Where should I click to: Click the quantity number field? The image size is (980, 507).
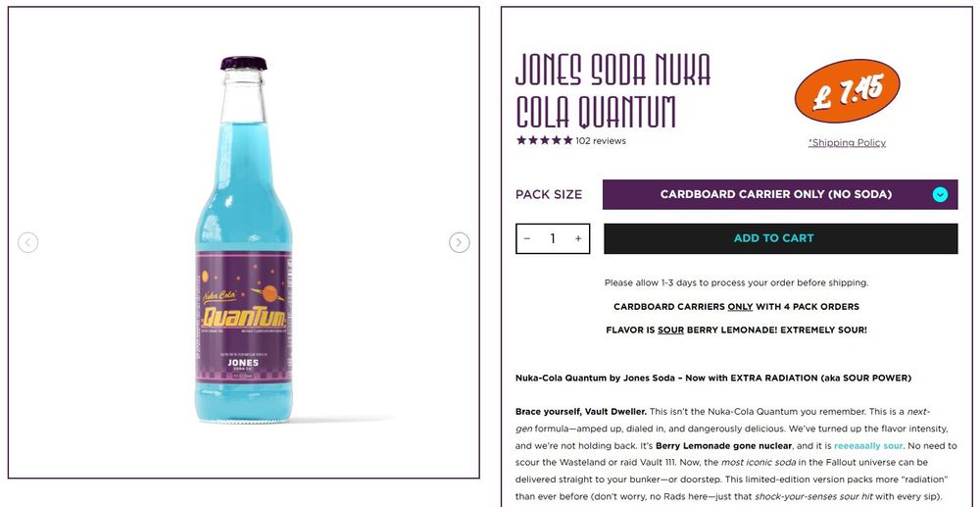[553, 239]
